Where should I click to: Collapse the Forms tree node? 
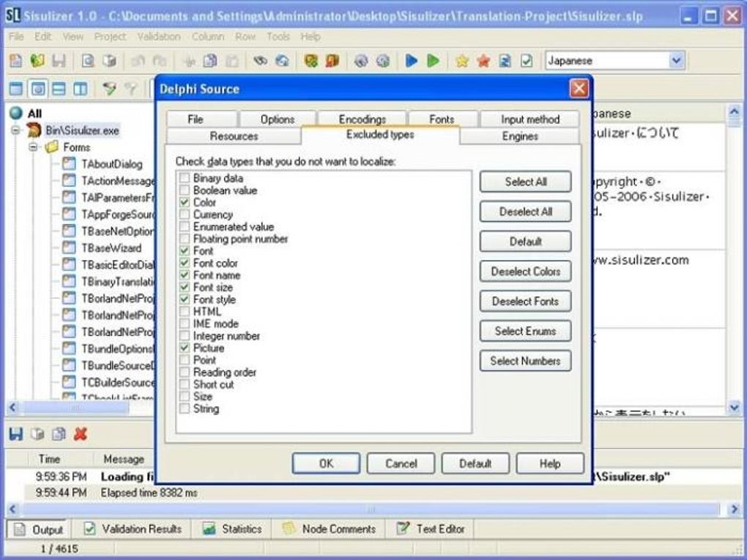[x=33, y=146]
